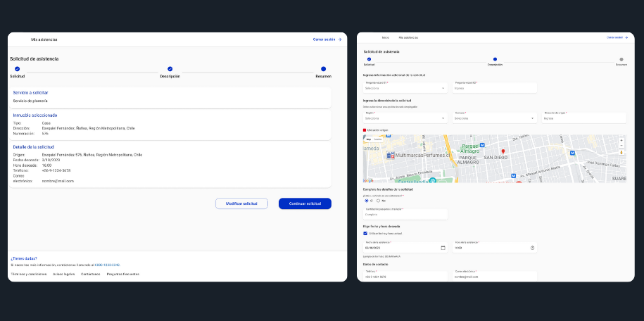Select the 'No' radio button
Screen dimensions: 644x321
378,201
